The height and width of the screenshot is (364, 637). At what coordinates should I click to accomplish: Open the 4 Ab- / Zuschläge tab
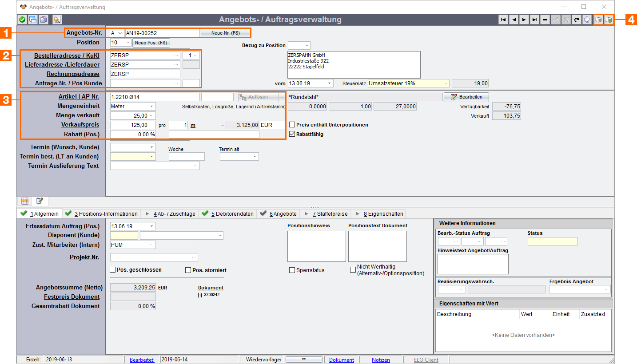(x=170, y=214)
